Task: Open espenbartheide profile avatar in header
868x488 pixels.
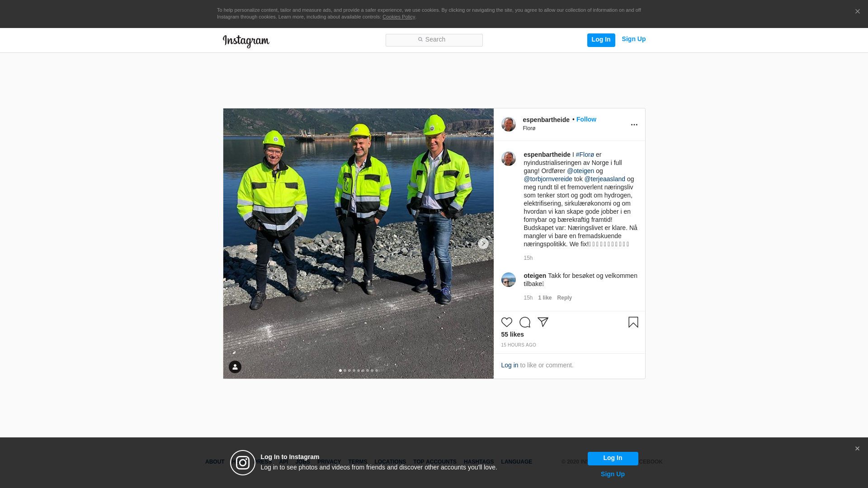Action: 508,124
